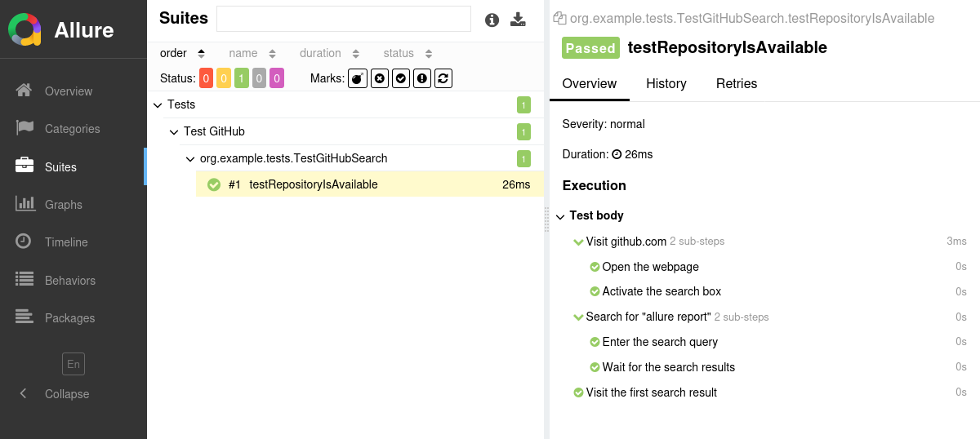Switch to the Retries tab

(x=737, y=83)
